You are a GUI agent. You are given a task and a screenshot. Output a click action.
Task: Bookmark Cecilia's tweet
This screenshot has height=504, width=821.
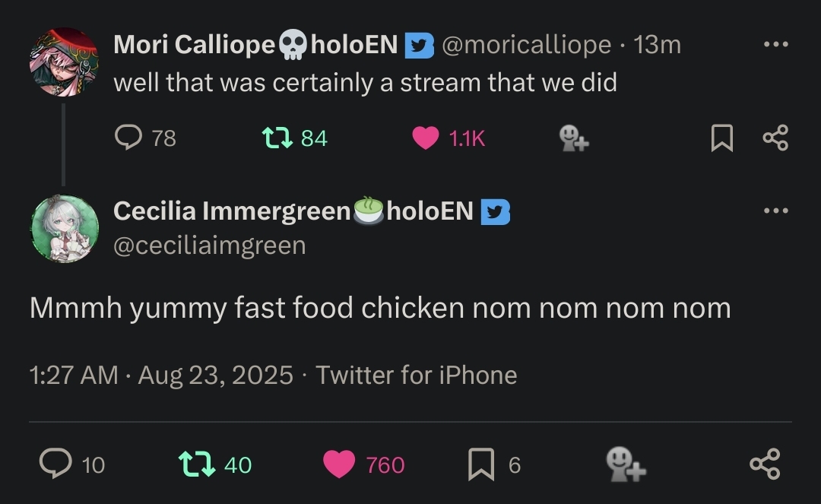pos(480,464)
